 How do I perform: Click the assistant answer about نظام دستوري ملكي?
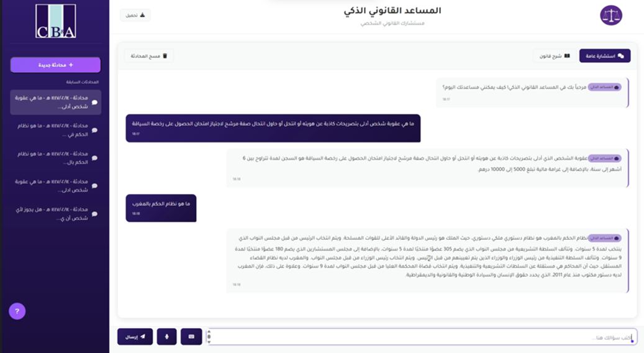click(427, 260)
